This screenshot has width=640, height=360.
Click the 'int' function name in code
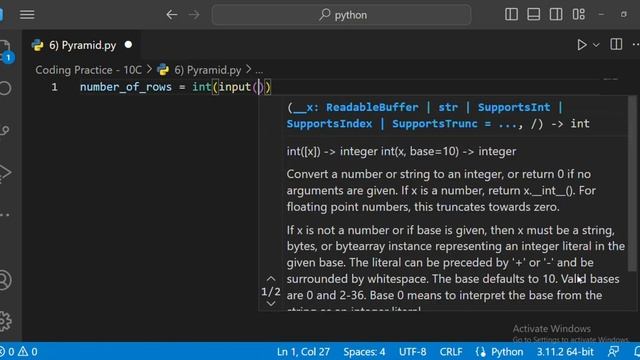pos(202,87)
